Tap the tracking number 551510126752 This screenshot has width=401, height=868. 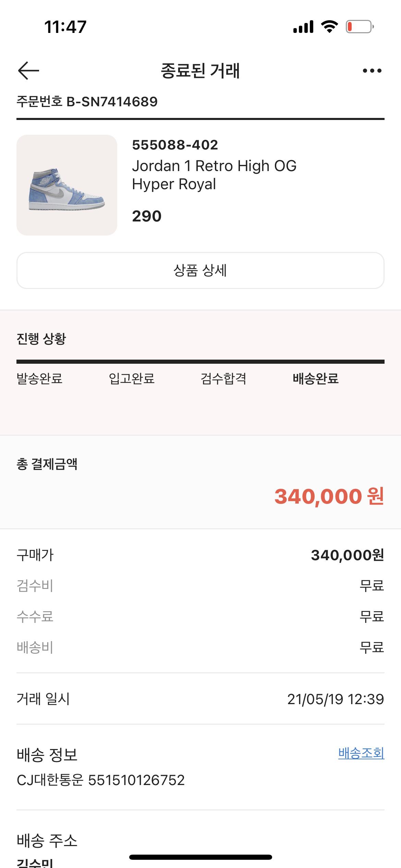tap(136, 780)
